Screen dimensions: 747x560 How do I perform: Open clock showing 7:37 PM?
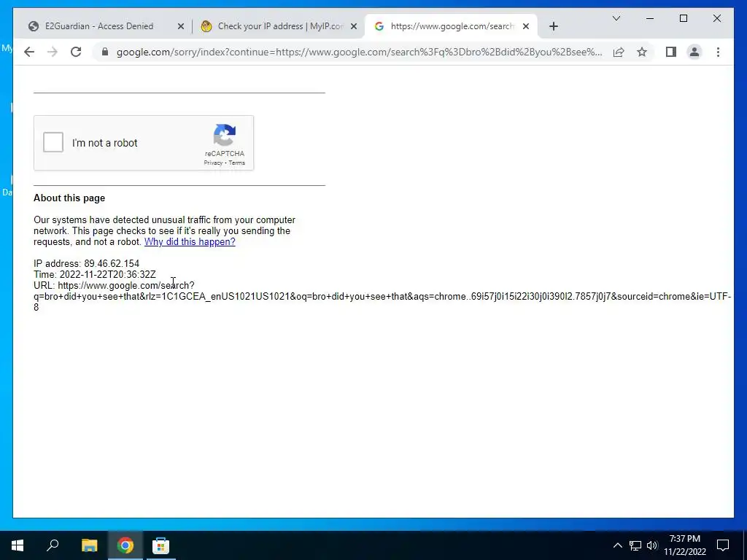pos(684,545)
